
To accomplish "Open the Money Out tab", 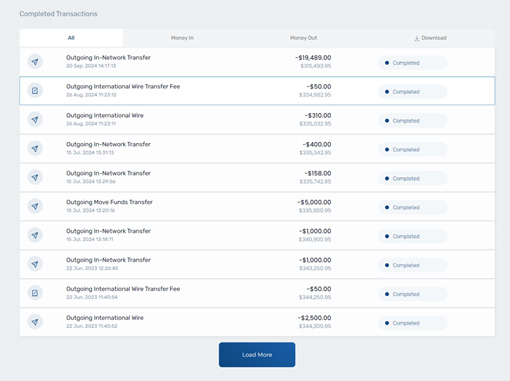I will click(303, 38).
